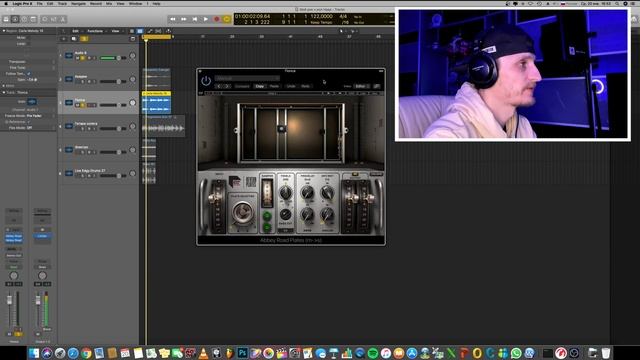
Task: Solo the Live Edgy Drums 27 track
Action: [82, 176]
